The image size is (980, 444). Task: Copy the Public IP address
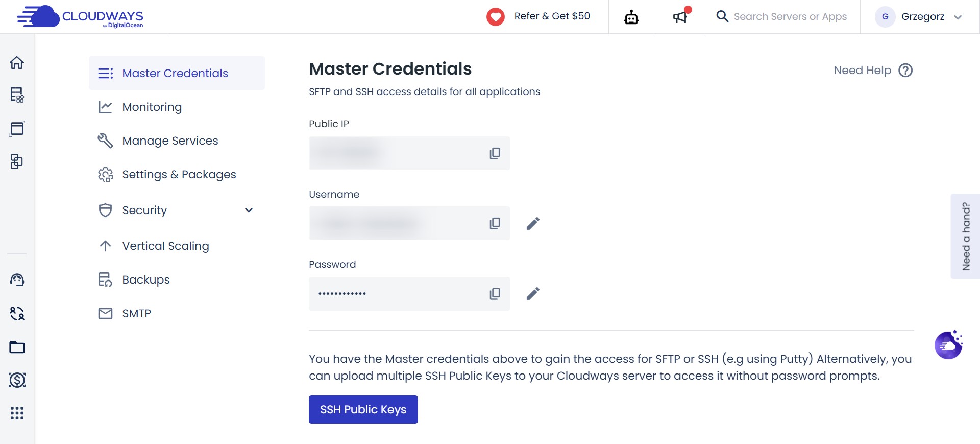pyautogui.click(x=494, y=153)
